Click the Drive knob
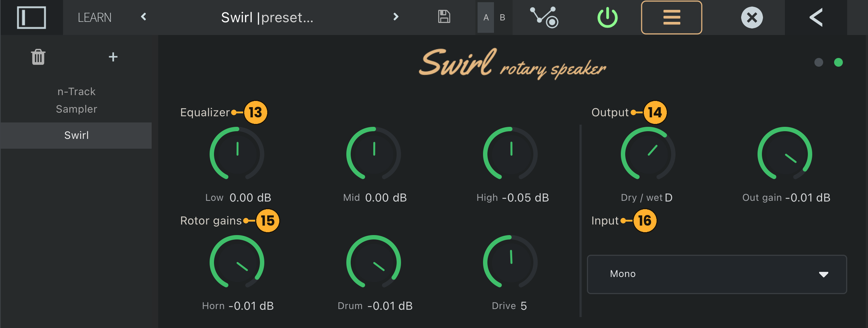Image resolution: width=868 pixels, height=328 pixels. 510,262
